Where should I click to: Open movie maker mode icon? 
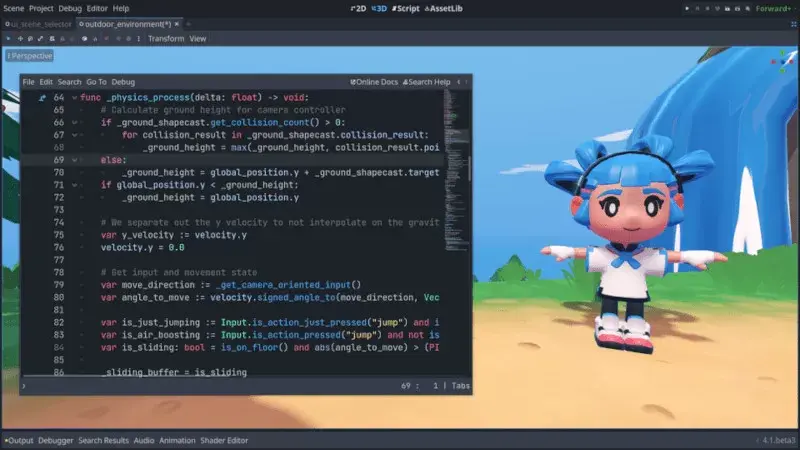(748, 9)
